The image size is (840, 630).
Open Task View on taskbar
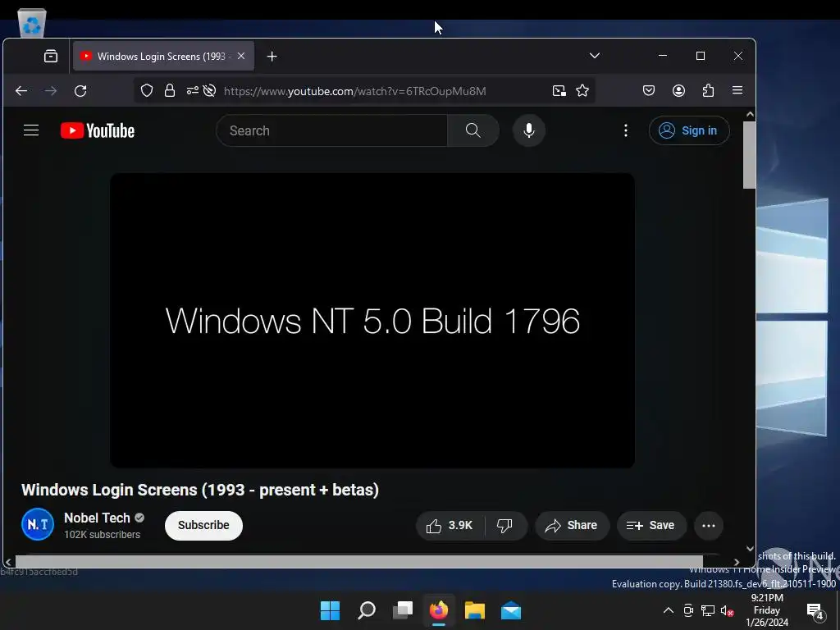403,610
